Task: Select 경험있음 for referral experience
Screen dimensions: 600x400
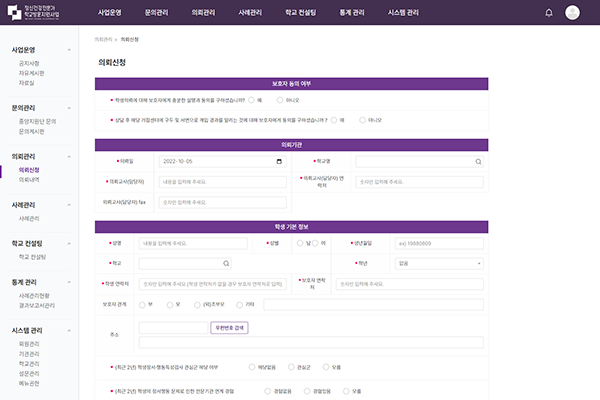Action: click(x=307, y=391)
